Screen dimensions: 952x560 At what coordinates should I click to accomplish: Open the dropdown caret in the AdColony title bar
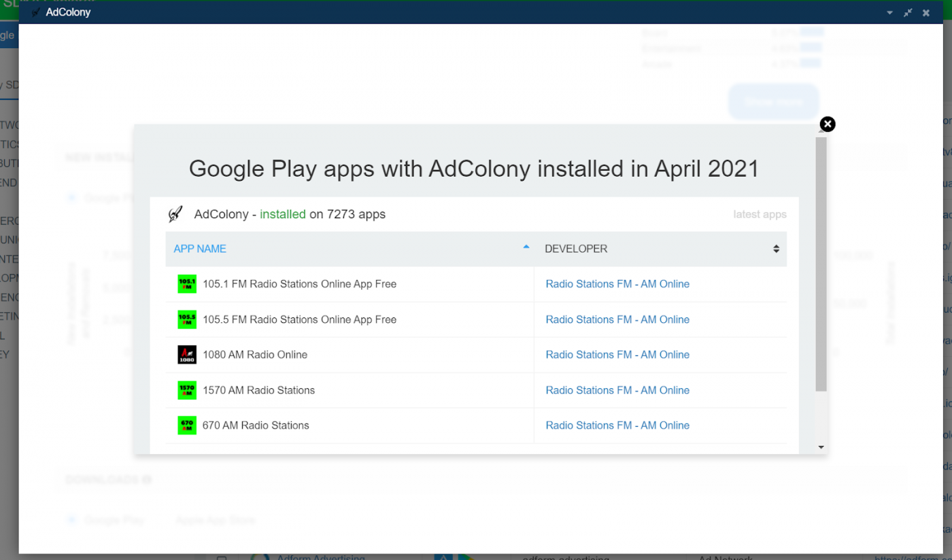(x=889, y=12)
